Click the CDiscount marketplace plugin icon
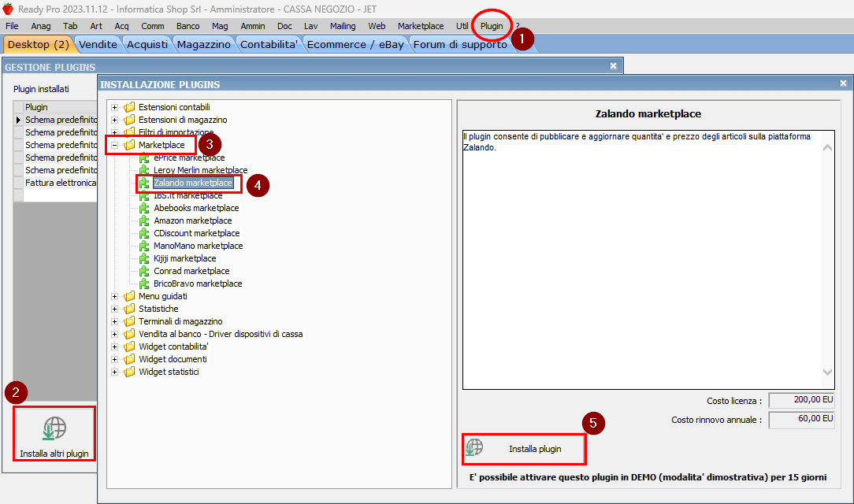 pos(144,233)
